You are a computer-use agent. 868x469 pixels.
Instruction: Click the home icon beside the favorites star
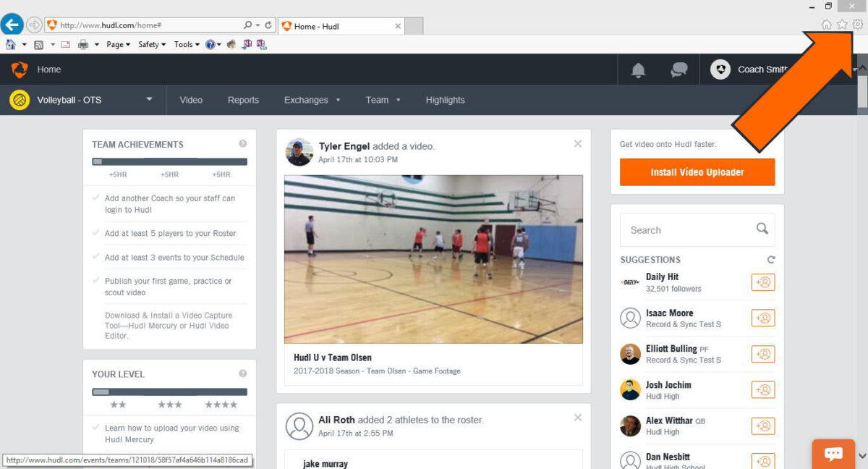pos(827,25)
